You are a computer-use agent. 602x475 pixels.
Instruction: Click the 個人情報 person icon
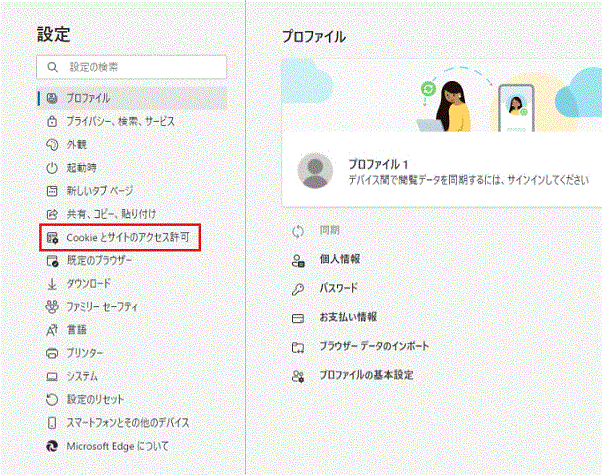pos(298,261)
